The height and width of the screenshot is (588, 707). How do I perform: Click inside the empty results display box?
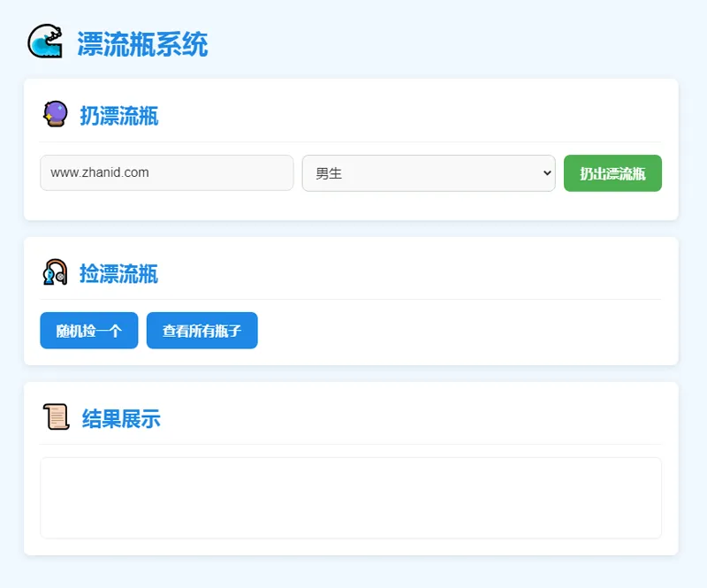pyautogui.click(x=350, y=496)
